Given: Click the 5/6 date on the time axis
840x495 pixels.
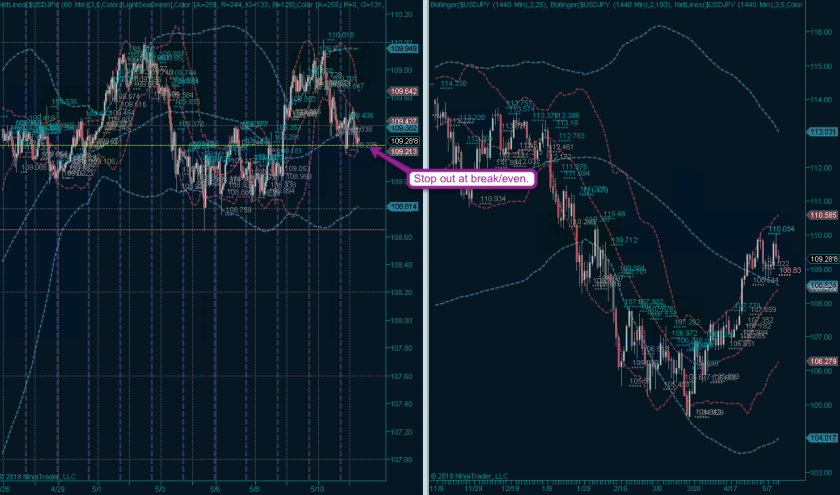Looking at the screenshot, I should click(215, 489).
